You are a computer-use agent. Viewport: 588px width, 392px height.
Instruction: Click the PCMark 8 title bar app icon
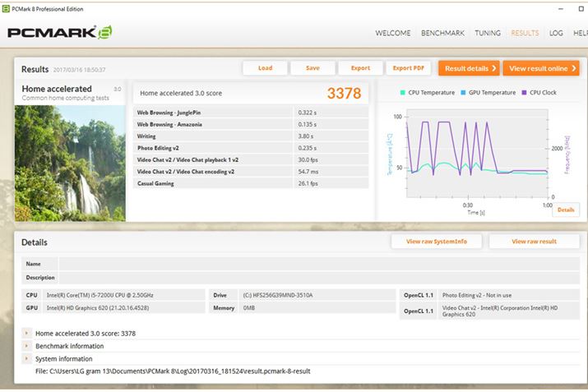pyautogui.click(x=7, y=8)
